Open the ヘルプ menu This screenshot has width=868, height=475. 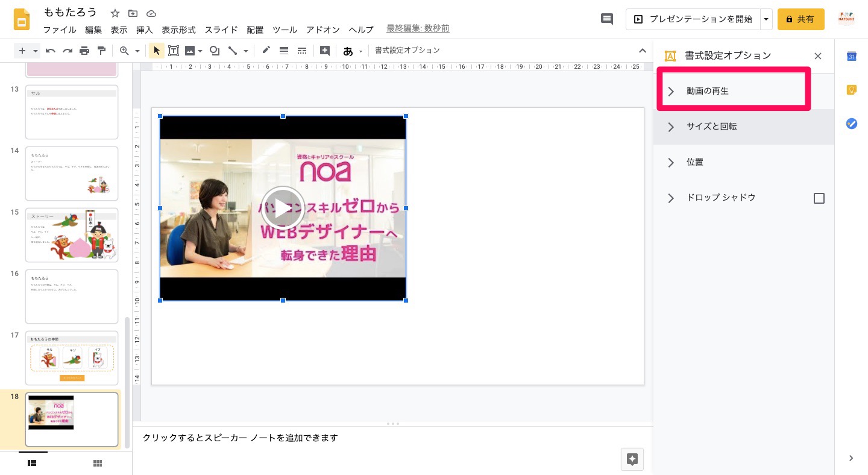[361, 30]
